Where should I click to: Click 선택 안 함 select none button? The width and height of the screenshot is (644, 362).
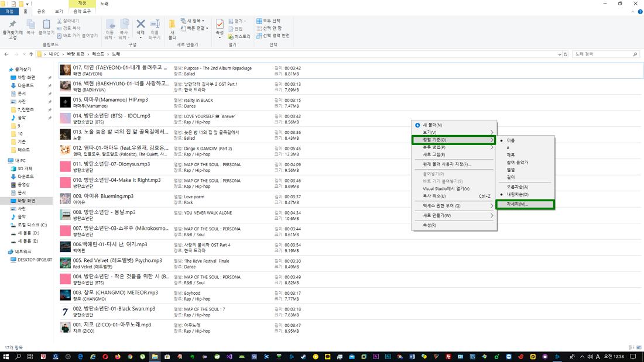pyautogui.click(x=269, y=28)
